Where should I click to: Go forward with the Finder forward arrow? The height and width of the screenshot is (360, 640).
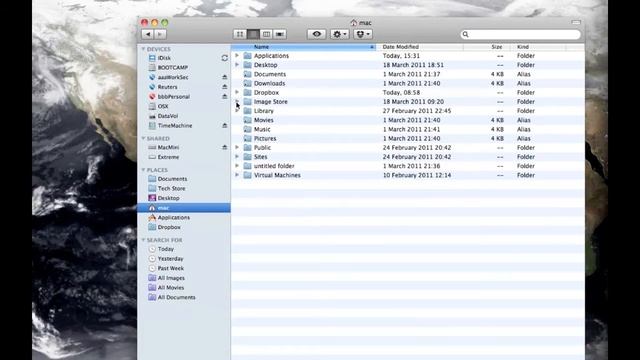(160, 34)
